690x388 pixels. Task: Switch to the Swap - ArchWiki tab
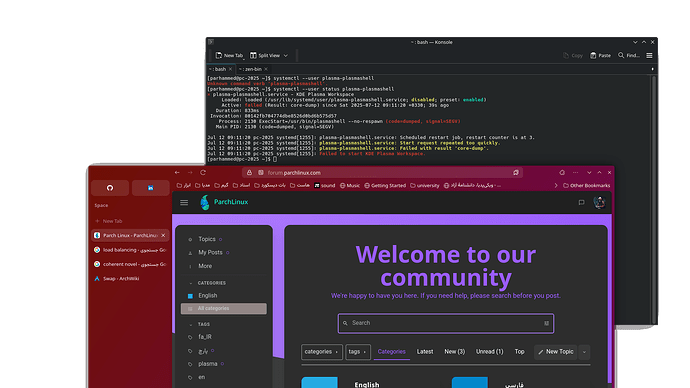tap(130, 278)
